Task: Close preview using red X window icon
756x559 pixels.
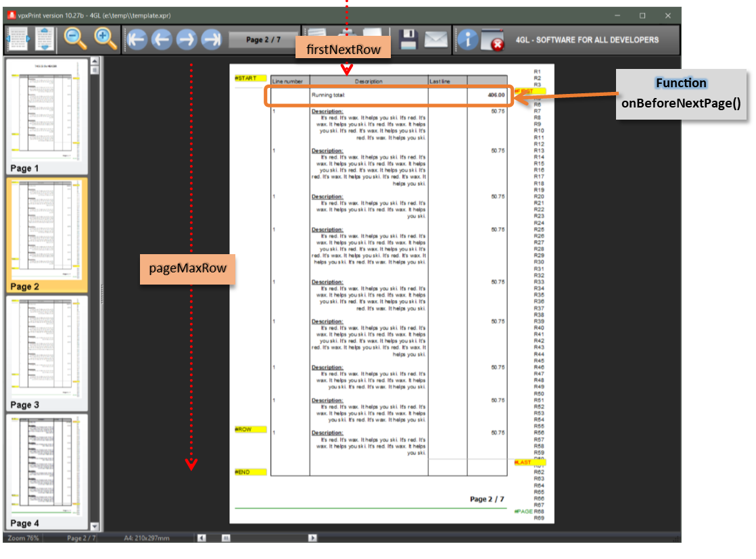Action: click(493, 39)
